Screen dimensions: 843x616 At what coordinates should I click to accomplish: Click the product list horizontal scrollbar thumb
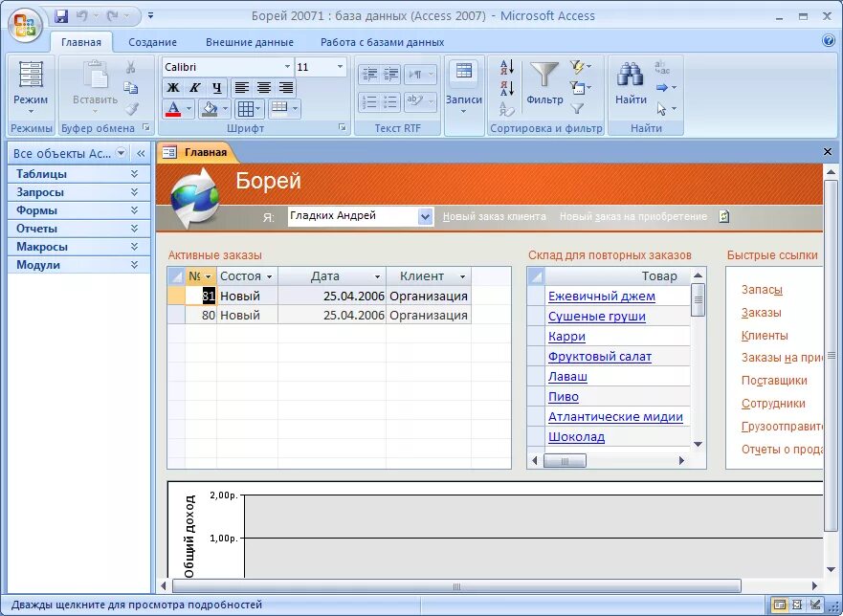[x=565, y=461]
